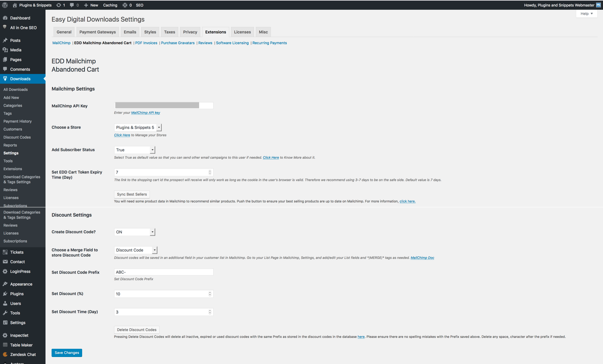Open the MailChimp API key link
603x364 pixels.
[x=145, y=113]
